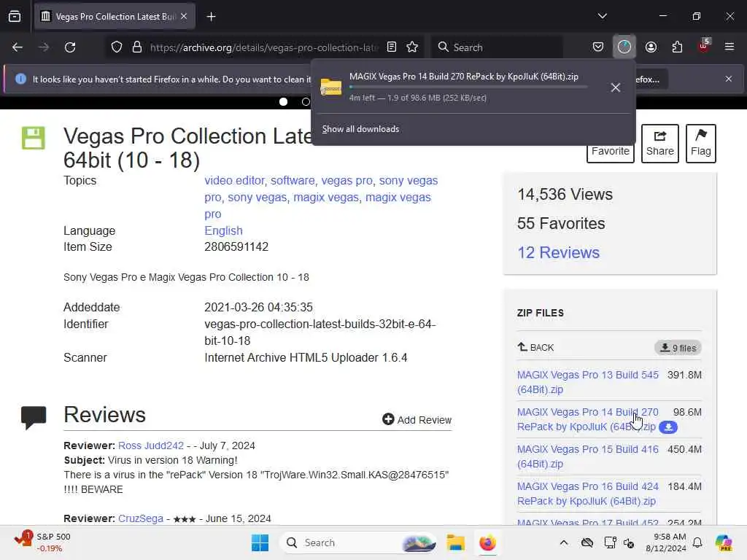Toggle reader view icon in address bar
This screenshot has height=560, width=747.
(x=392, y=47)
